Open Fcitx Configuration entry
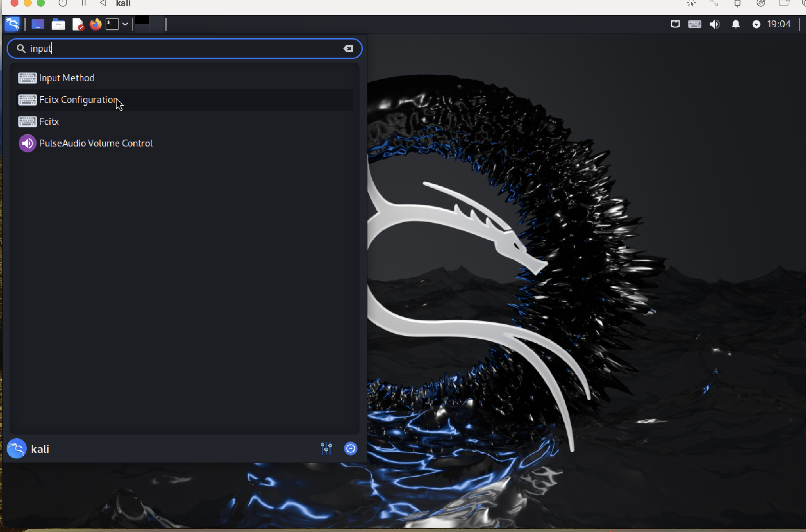 185,100
